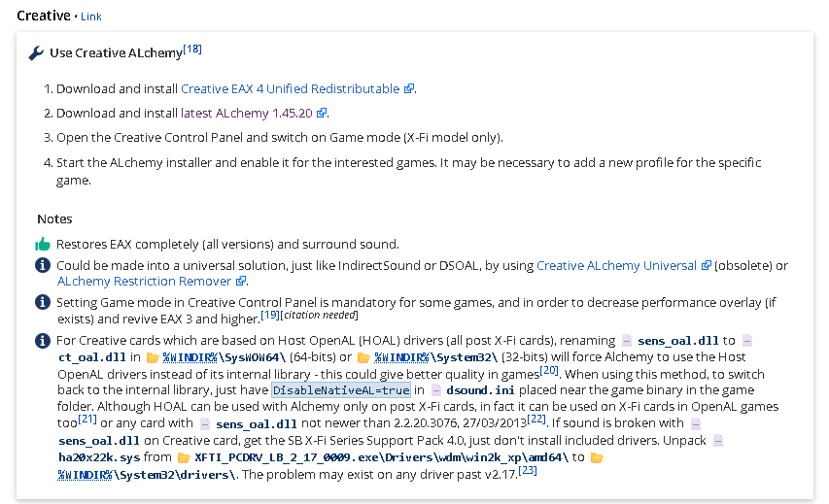This screenshot has width=829, height=504.
Task: Open the %WINDIR% link in SysWOW64 path
Action: 190,357
